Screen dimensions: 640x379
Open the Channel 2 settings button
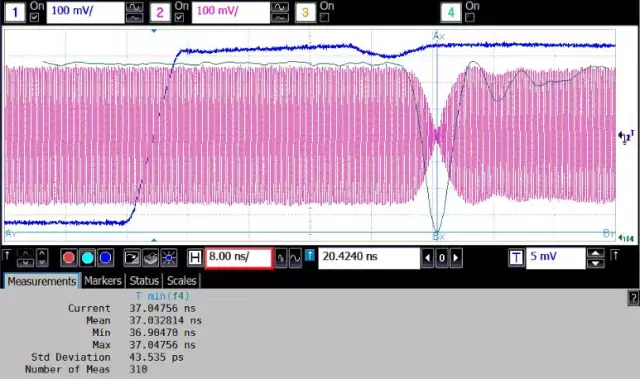160,12
